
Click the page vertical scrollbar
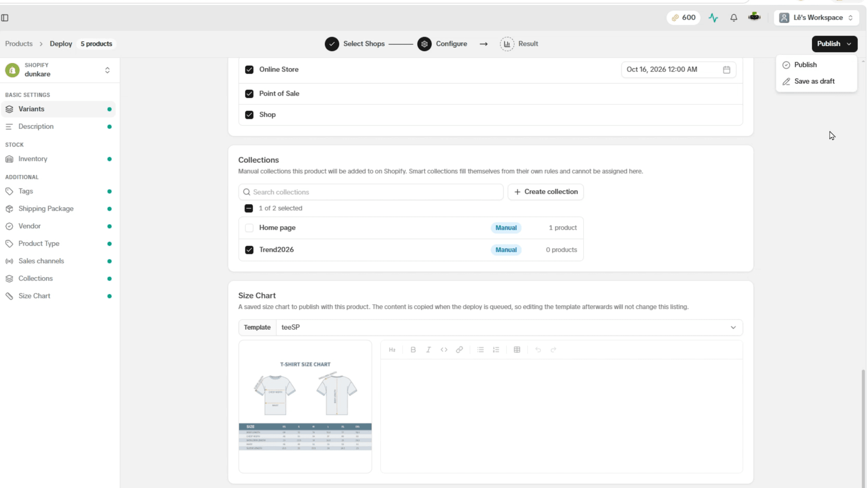(863, 428)
